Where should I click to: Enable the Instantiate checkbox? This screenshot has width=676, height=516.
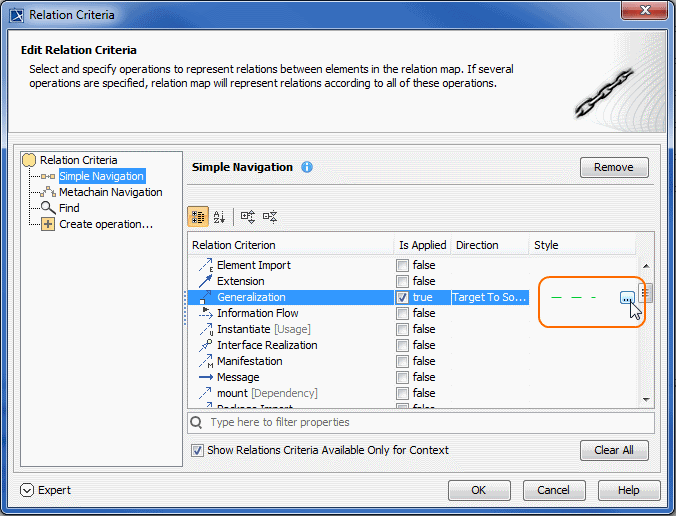pyautogui.click(x=402, y=329)
